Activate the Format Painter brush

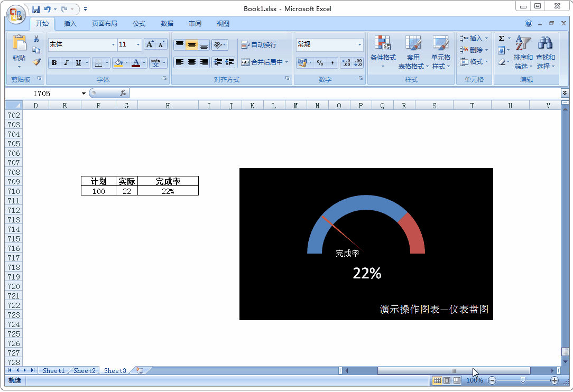[36, 62]
